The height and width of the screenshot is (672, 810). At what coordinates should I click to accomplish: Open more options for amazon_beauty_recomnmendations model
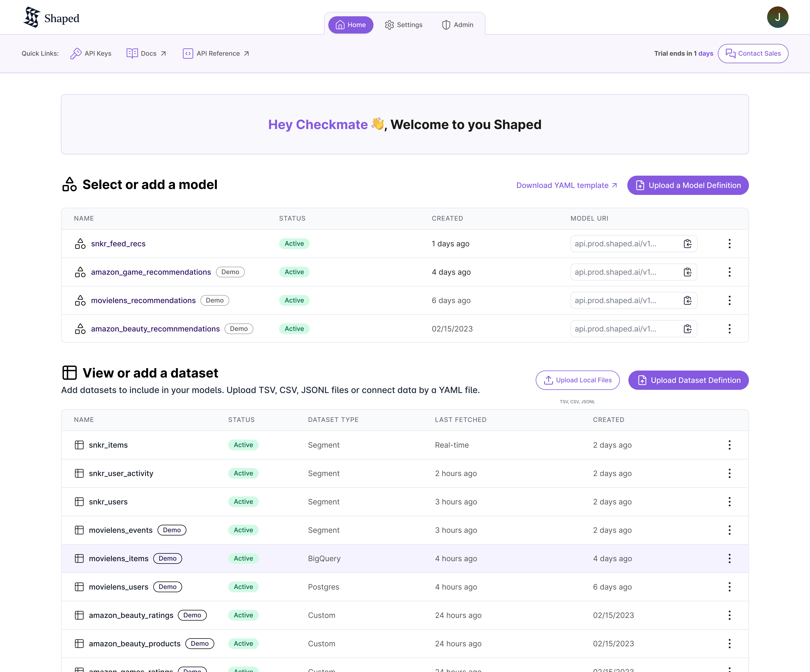729,329
